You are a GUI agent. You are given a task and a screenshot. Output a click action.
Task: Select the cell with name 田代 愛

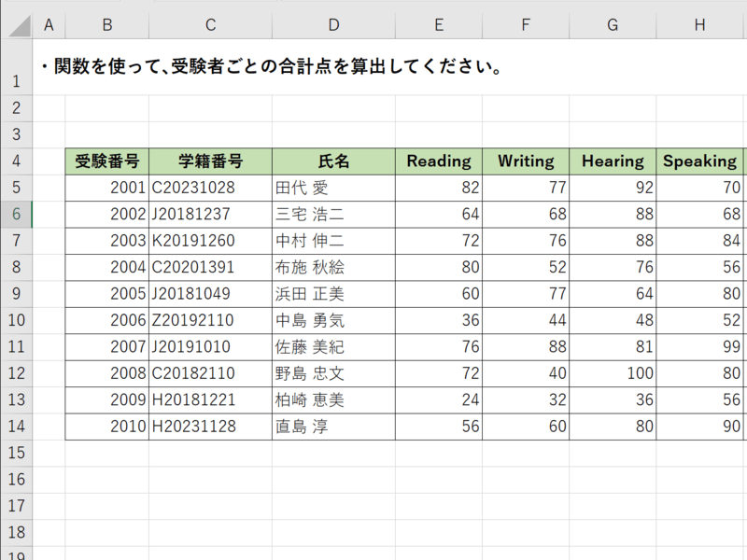(x=333, y=188)
